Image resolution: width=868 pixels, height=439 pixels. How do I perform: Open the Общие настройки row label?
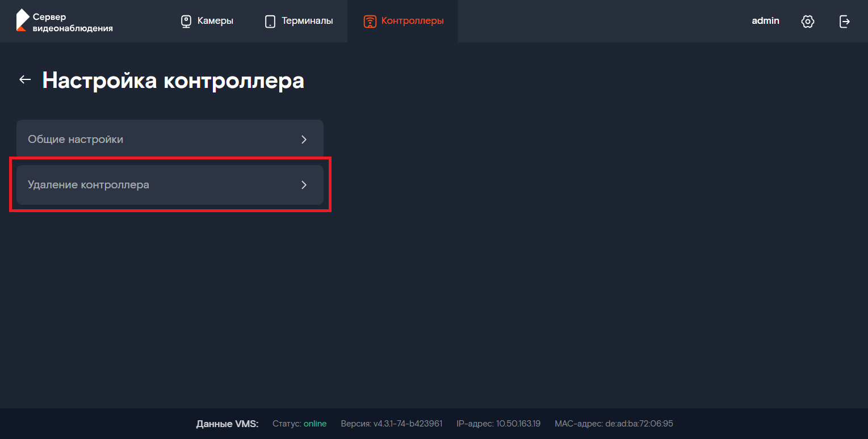(76, 139)
